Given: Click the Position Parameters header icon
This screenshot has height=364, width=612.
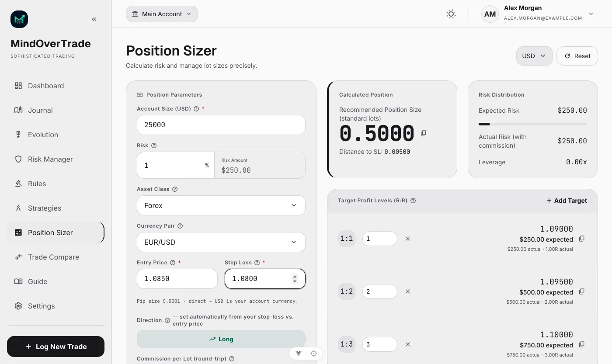Looking at the screenshot, I should coord(140,95).
